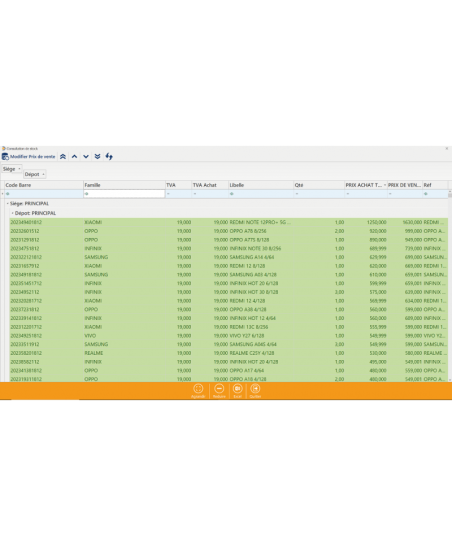Select row SAMSUNG A04S 4/64

228,344
